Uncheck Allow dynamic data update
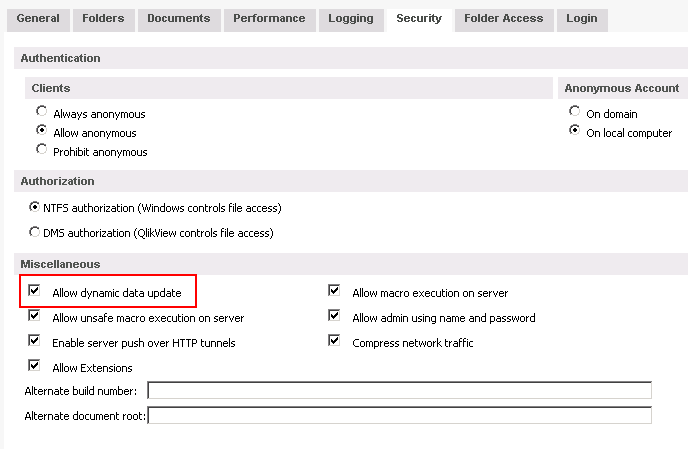The height and width of the screenshot is (449, 688). (35, 291)
